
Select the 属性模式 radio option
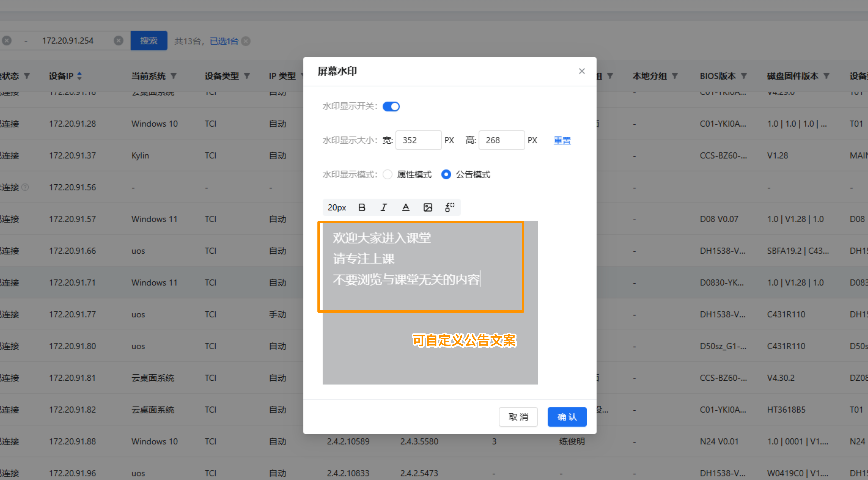tap(388, 174)
